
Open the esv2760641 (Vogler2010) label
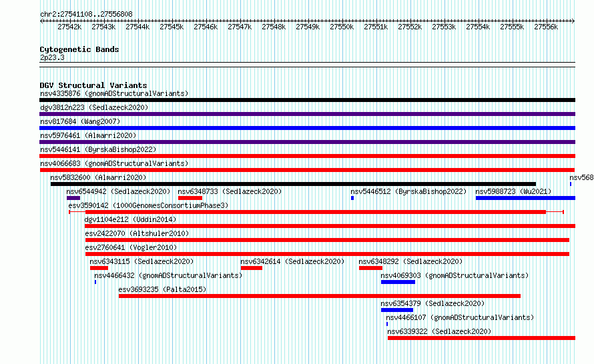[131, 247]
